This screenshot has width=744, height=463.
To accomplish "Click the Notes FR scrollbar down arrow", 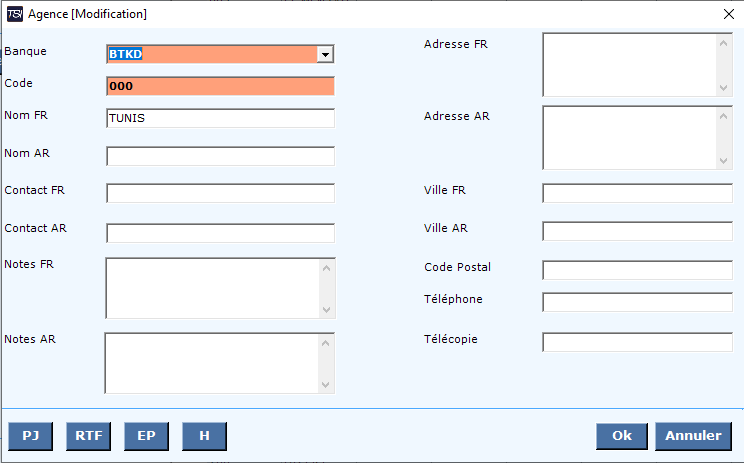I will click(326, 310).
